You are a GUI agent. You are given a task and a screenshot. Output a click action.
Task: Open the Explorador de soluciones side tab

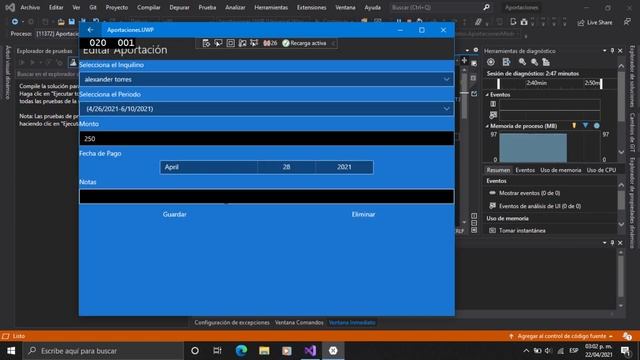click(632, 76)
